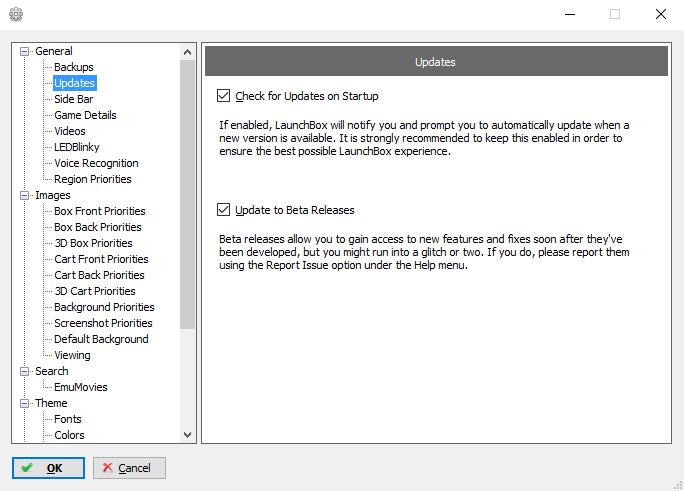Open Default Background settings

click(x=101, y=339)
